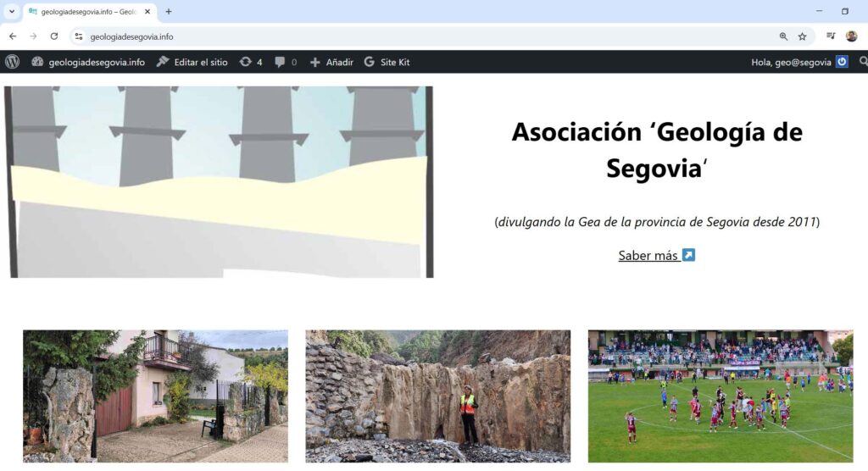This screenshot has height=471, width=868.
Task: Click the Chrome profile avatar
Action: [851, 36]
